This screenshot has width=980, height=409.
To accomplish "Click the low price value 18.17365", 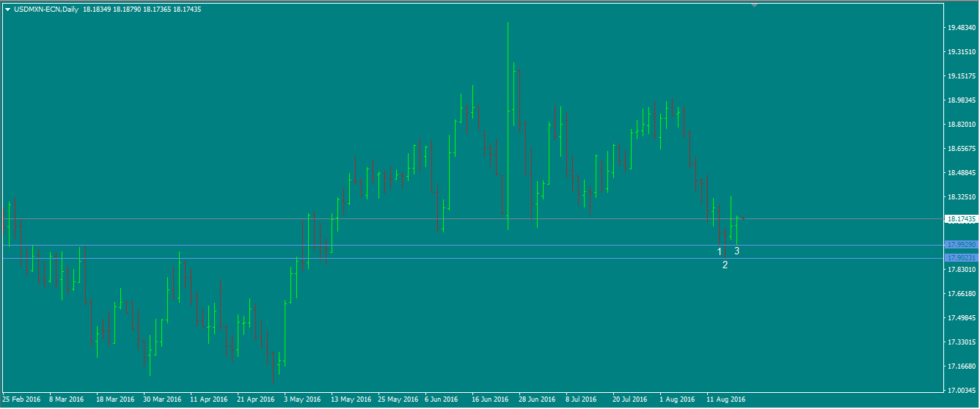I will click(157, 10).
